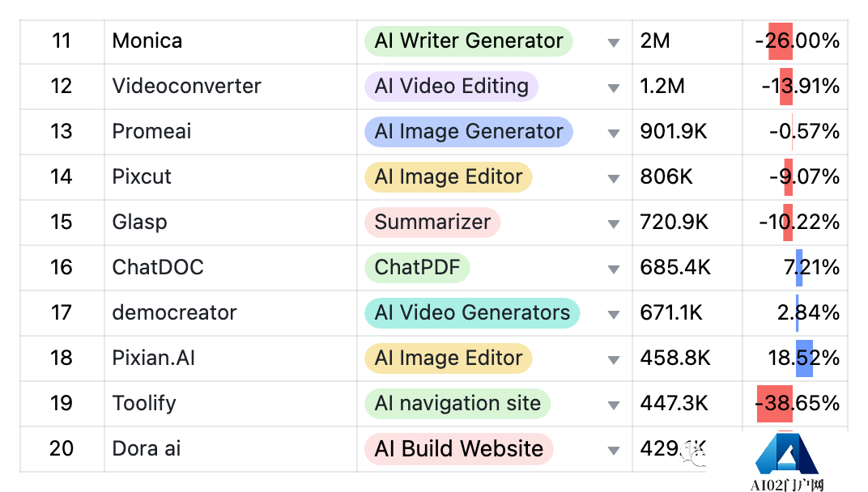The image size is (868, 492).
Task: Click the ChatPDF category tag
Action: point(417,268)
